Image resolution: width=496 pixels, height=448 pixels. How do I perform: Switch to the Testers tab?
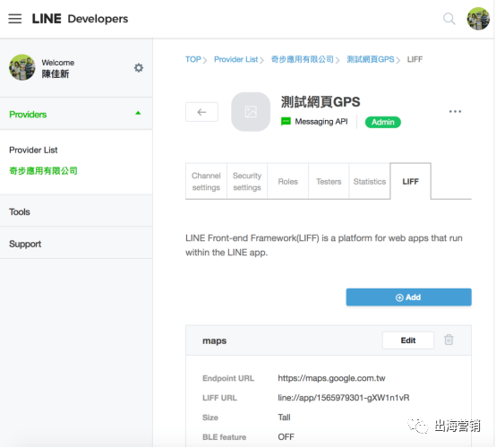tap(329, 181)
